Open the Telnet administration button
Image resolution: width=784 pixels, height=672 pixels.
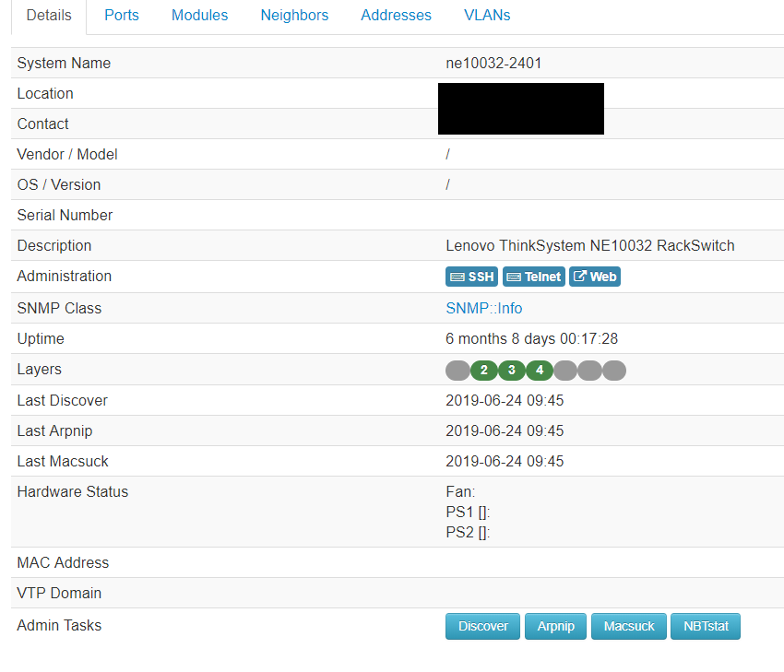tap(533, 277)
